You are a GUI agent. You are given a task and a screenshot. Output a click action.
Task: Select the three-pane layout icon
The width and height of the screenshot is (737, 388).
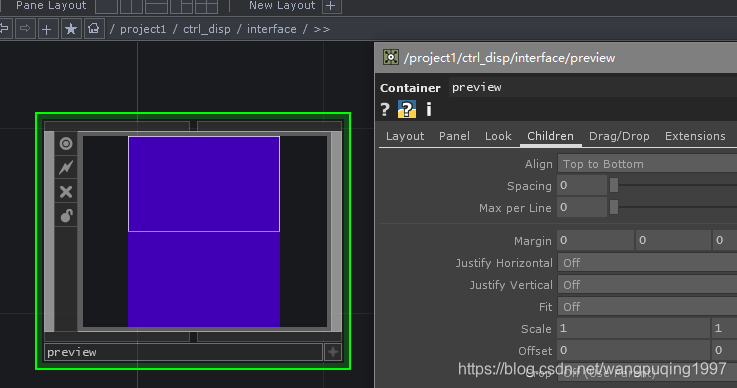181,6
